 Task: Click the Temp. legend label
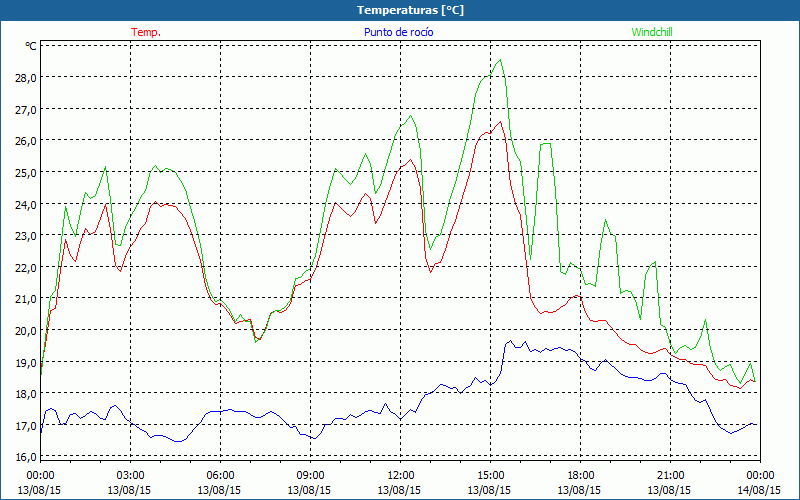point(146,32)
